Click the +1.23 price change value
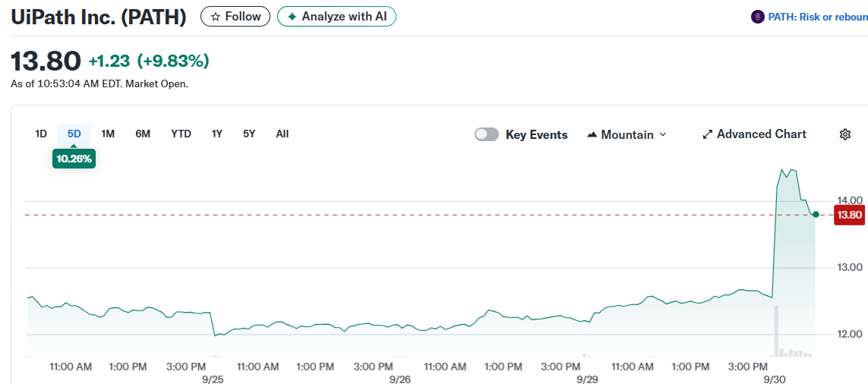Viewport: 868px width, 384px height. [109, 61]
